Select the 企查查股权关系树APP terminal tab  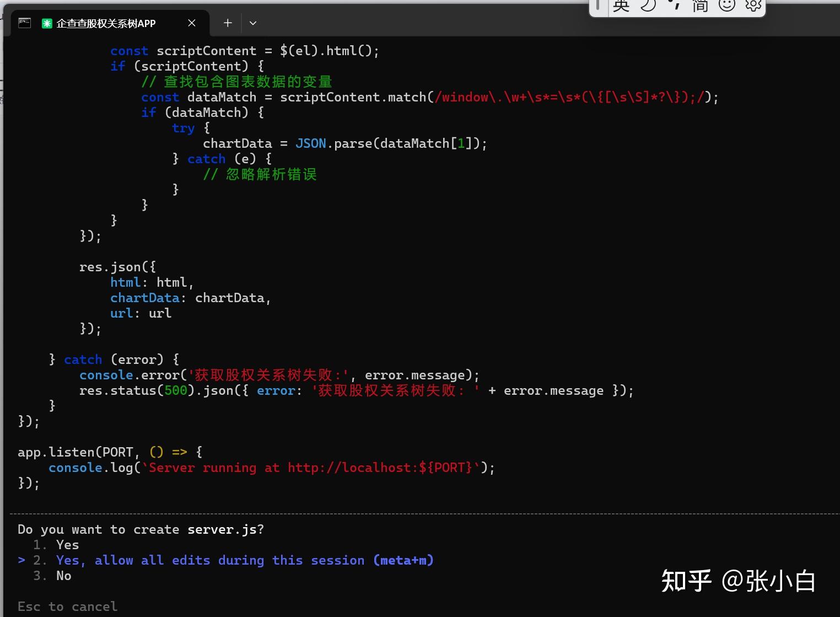105,23
